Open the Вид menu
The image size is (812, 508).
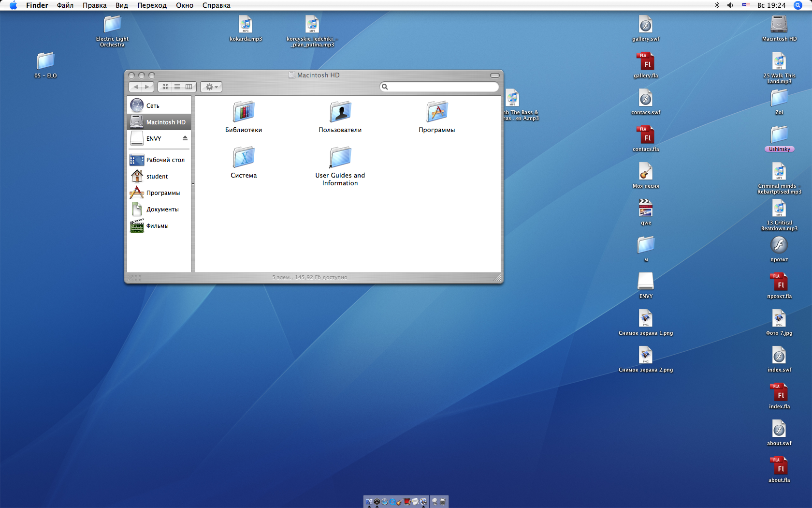pos(122,5)
